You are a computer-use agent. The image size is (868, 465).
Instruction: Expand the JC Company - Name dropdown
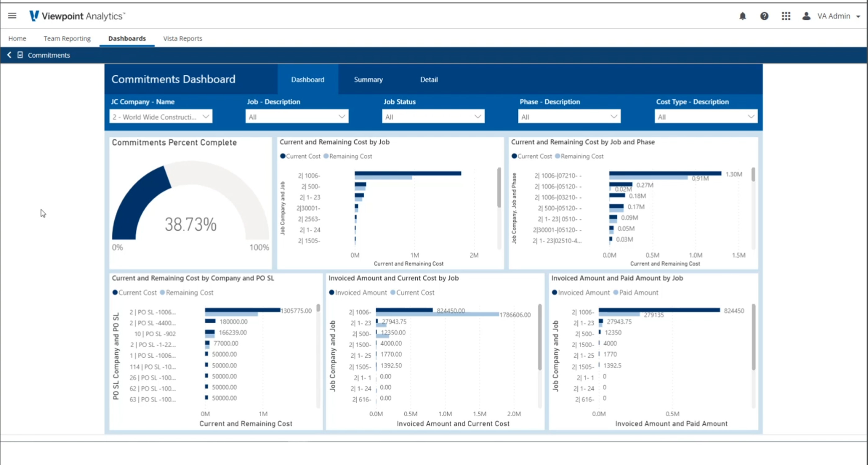(161, 117)
